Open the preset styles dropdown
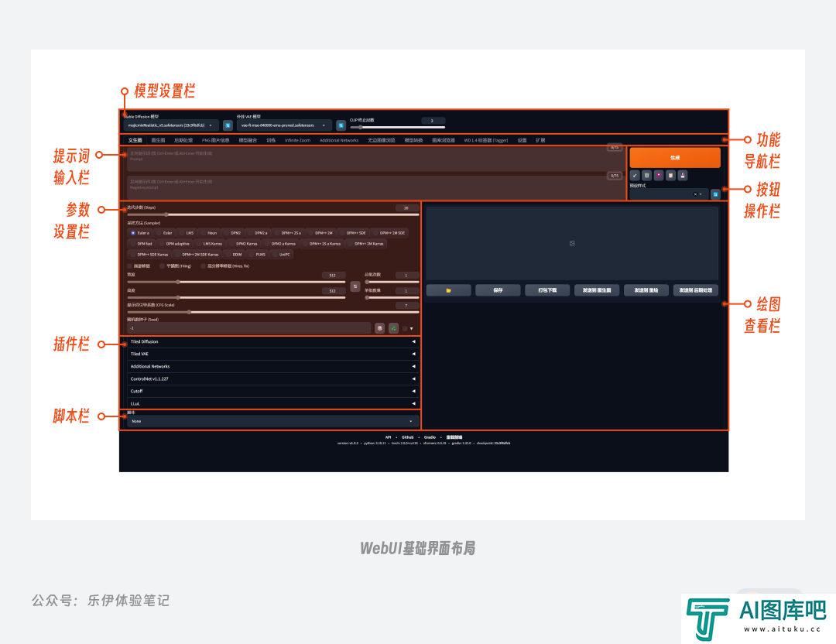 [x=669, y=194]
